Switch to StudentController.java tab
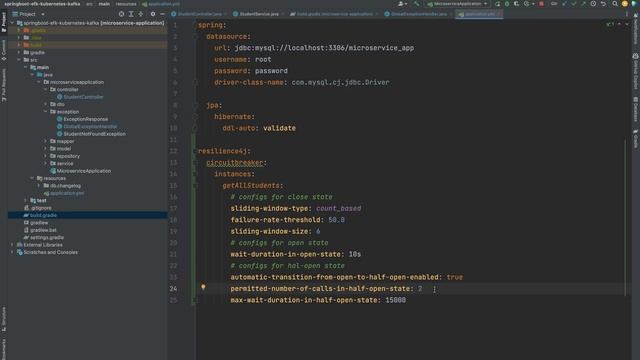 (x=200, y=14)
